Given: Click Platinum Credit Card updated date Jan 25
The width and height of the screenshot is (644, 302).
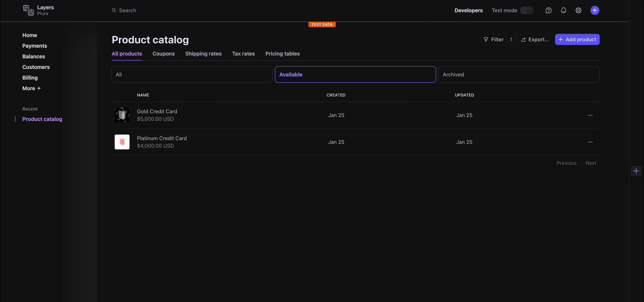Looking at the screenshot, I should click(x=464, y=142).
